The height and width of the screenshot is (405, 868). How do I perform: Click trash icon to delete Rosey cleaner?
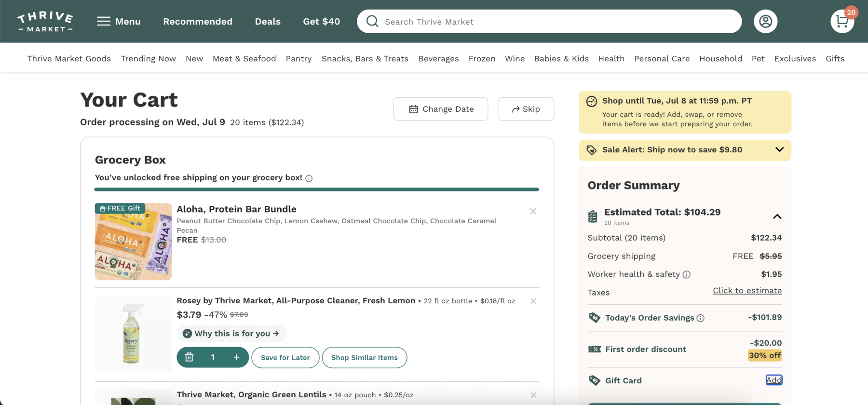coord(189,357)
